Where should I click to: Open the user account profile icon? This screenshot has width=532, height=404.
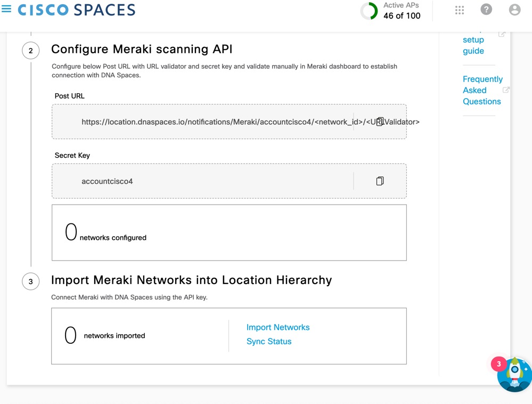pyautogui.click(x=514, y=9)
